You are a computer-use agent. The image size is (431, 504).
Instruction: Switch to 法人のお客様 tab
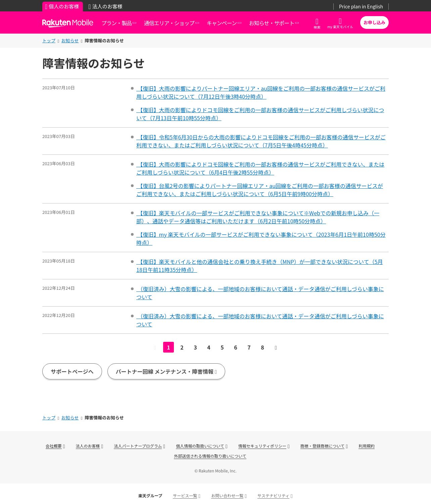[x=105, y=6]
